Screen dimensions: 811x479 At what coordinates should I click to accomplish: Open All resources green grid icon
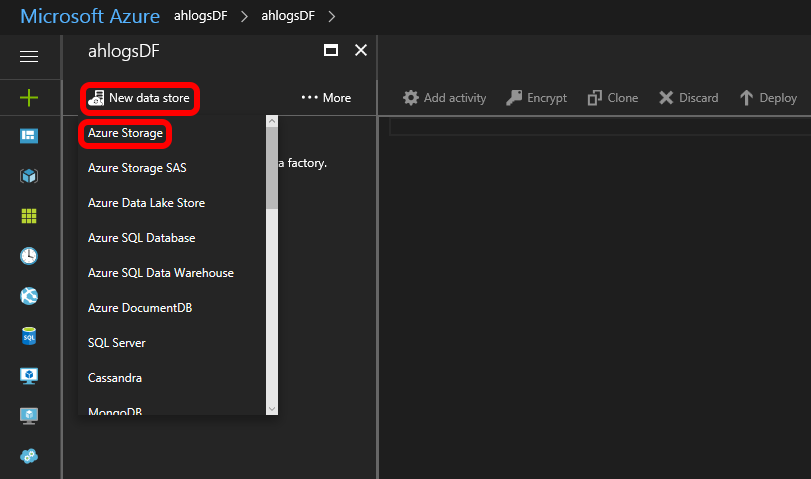coord(29,216)
